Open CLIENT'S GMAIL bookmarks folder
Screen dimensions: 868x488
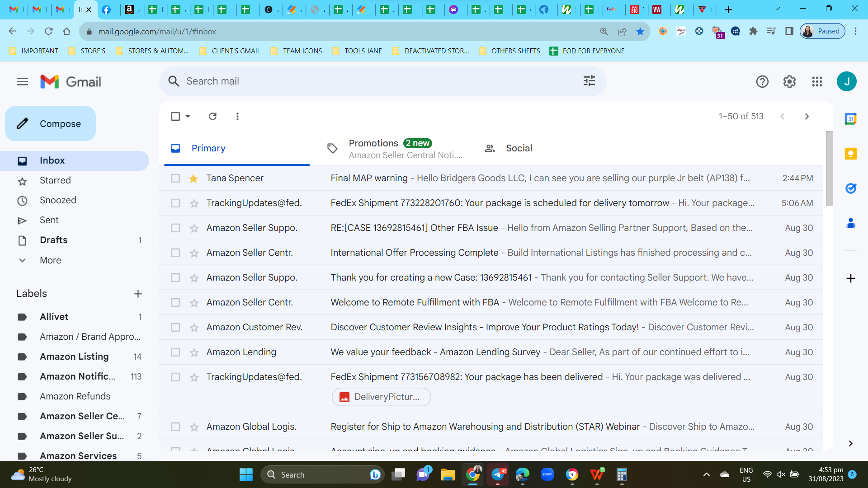[230, 51]
